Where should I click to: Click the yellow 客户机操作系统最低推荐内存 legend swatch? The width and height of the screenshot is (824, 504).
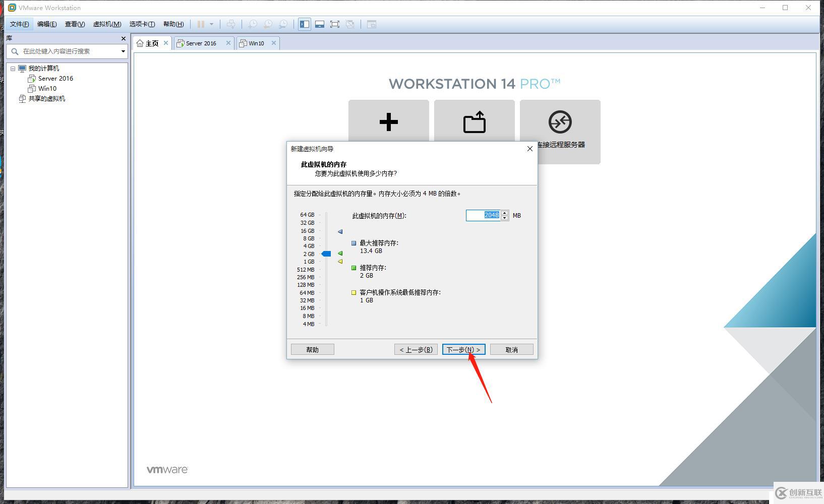click(x=354, y=292)
